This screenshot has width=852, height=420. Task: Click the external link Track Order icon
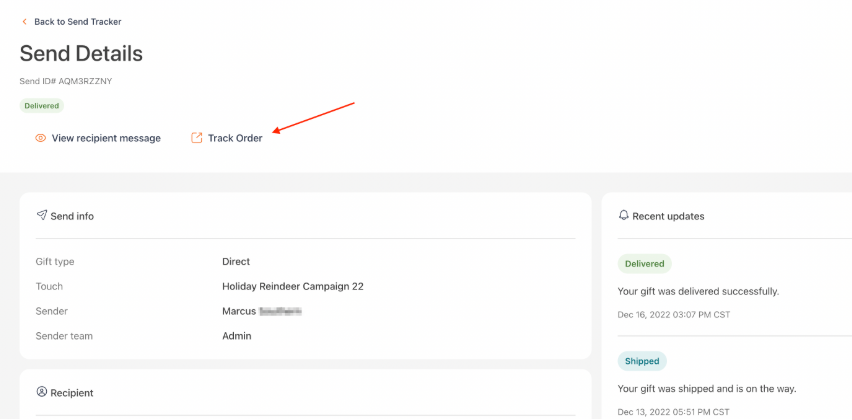(x=196, y=138)
